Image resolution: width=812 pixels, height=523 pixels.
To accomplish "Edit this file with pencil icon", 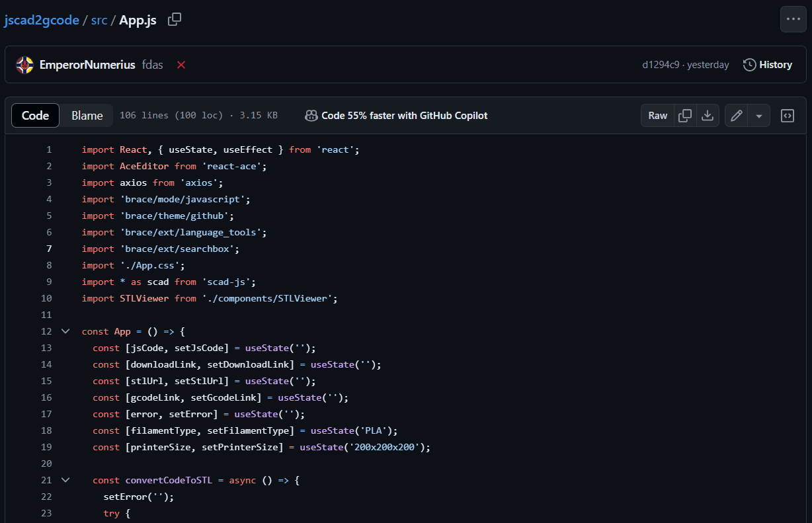I will tap(736, 116).
